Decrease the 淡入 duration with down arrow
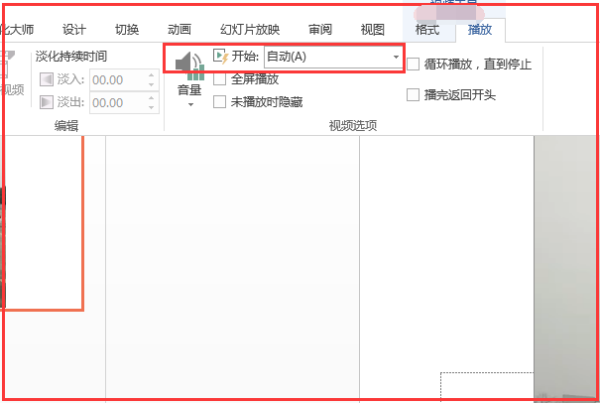 pyautogui.click(x=152, y=85)
